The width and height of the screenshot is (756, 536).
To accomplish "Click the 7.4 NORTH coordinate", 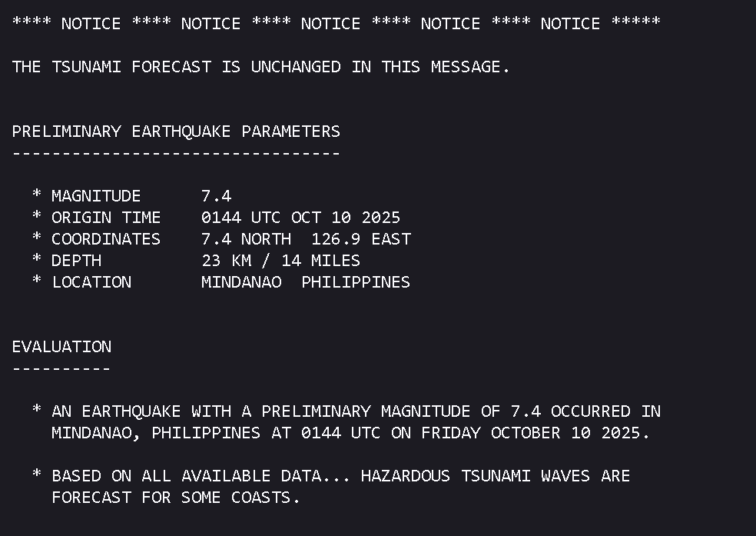I will (246, 239).
